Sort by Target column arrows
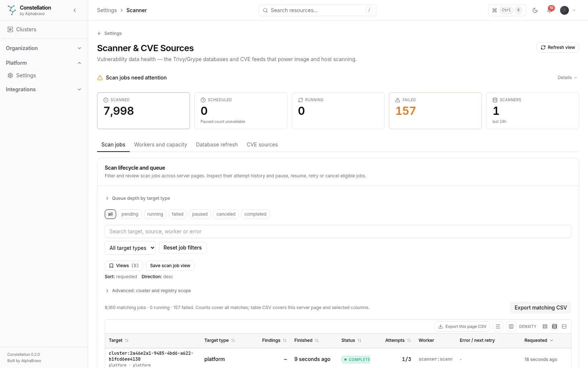The width and height of the screenshot is (588, 368). [127, 340]
